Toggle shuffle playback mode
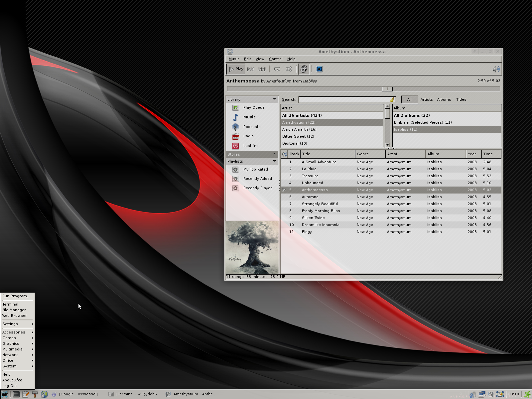Screen dimensions: 532x399 point(289,69)
